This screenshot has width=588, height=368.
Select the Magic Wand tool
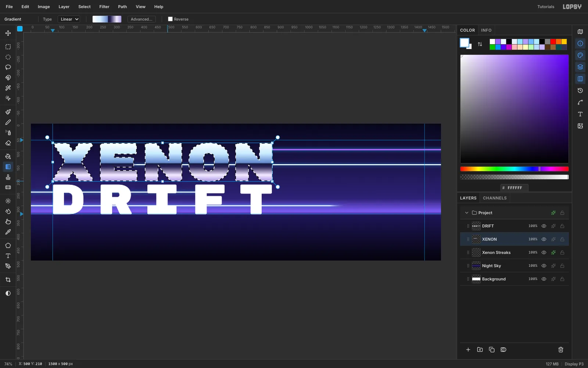tap(8, 88)
